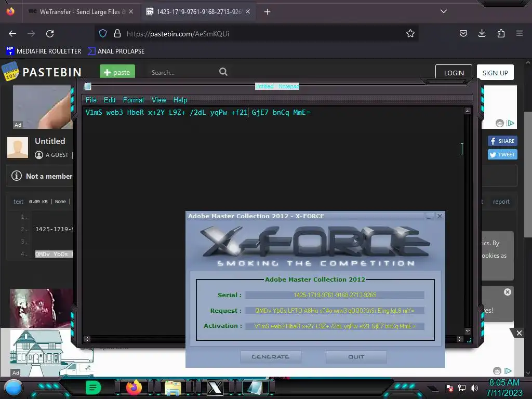Image resolution: width=532 pixels, height=399 pixels.
Task: Click the Notepad horizontal scroll right arrow
Action: coord(460,339)
